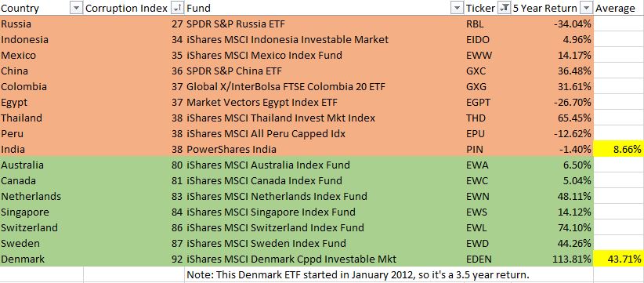Click the PowerShares India fund cell
This screenshot has width=644, height=283.
pos(324,150)
